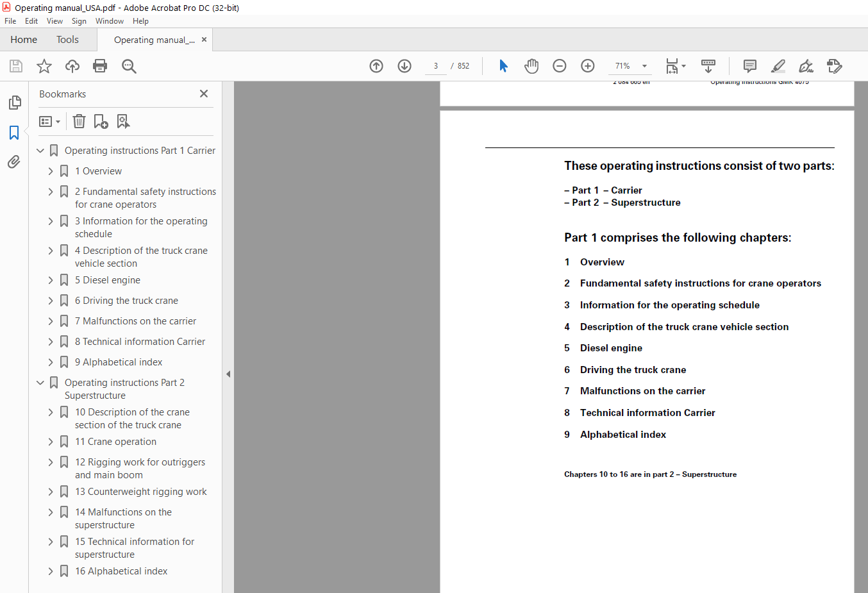Collapse the navigation pane with side arrow
Viewport: 868px width, 593px height.
click(x=228, y=374)
